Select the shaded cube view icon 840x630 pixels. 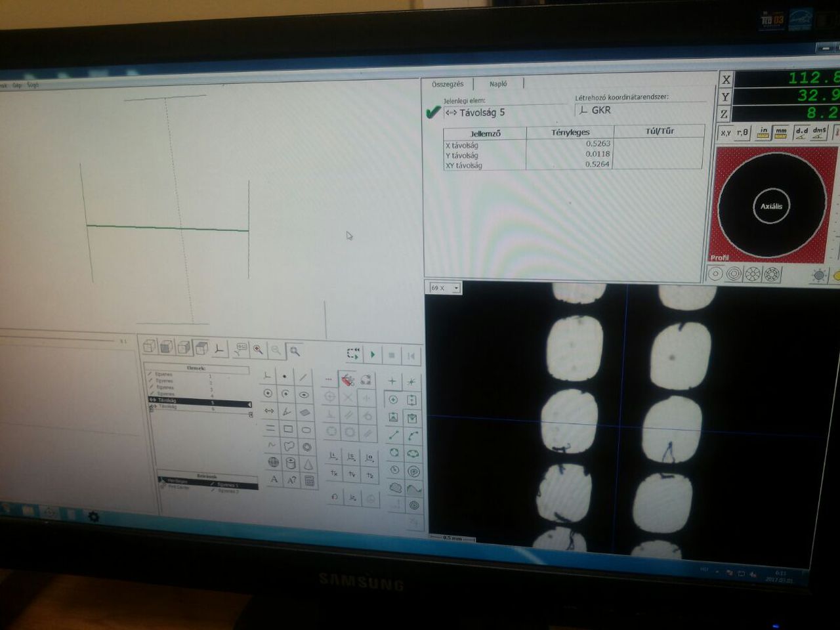tap(167, 346)
